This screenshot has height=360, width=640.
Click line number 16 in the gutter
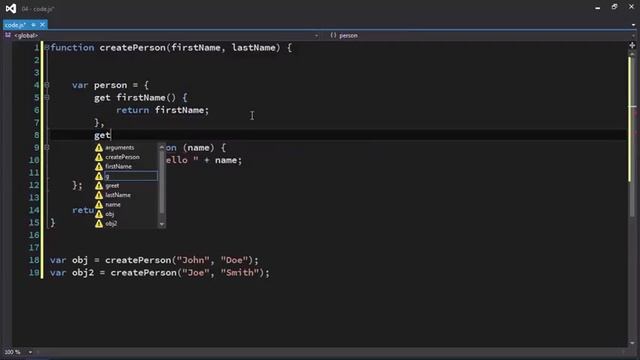34,235
